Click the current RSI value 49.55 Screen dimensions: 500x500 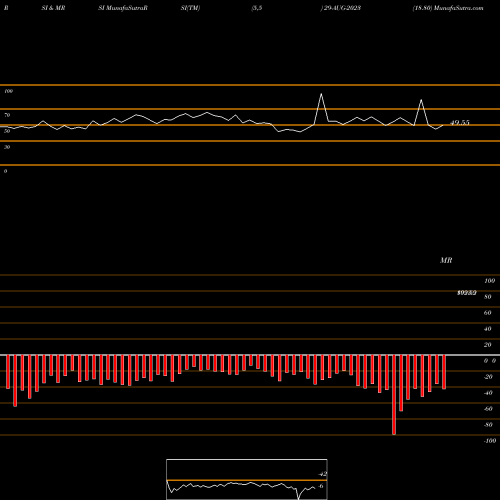click(460, 123)
